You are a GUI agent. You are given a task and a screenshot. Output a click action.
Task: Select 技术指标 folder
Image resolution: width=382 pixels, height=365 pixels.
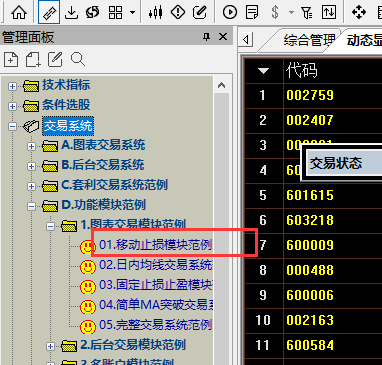[x=66, y=85]
